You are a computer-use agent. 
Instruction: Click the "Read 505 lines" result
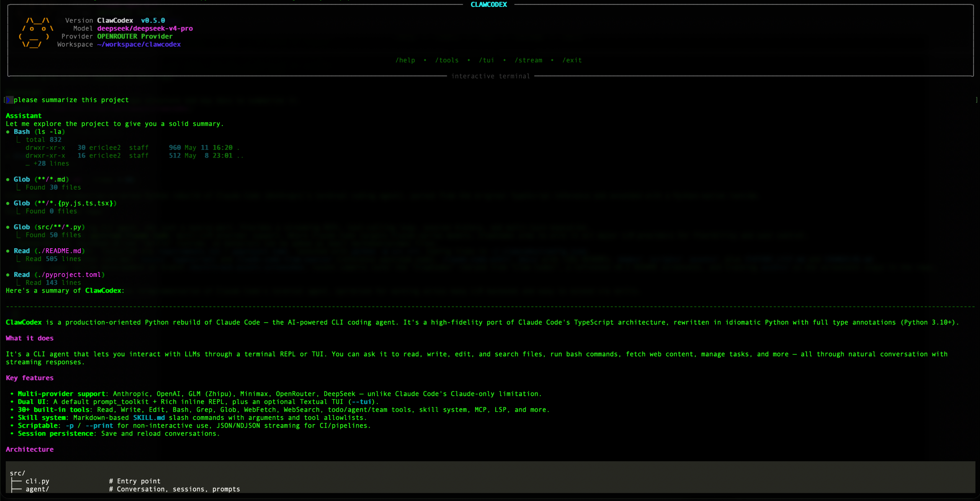pos(53,259)
